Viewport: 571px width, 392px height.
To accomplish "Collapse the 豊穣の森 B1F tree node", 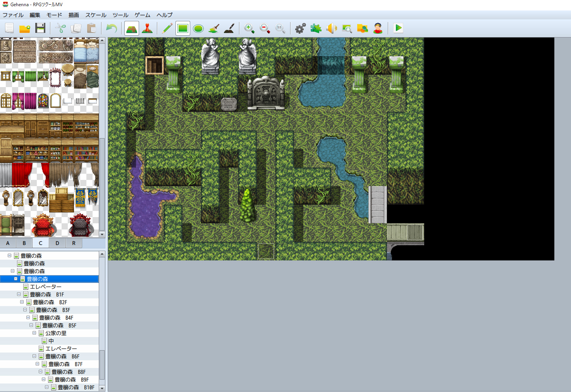I will [x=19, y=294].
